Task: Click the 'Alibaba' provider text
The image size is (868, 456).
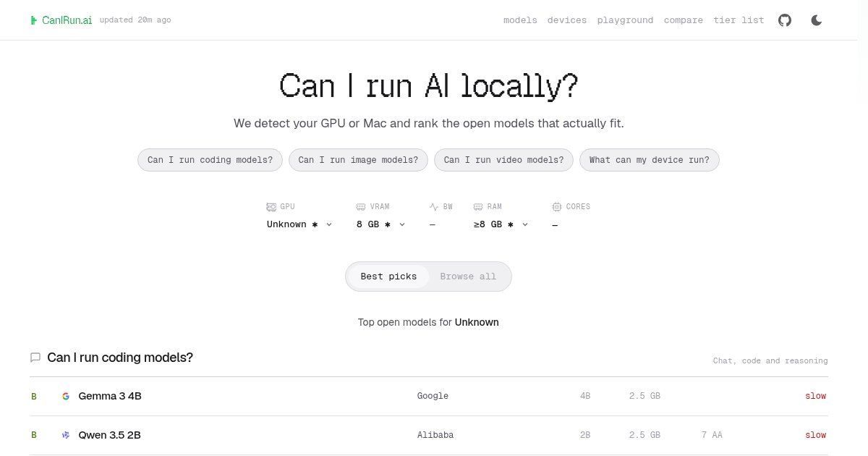Action: point(435,435)
